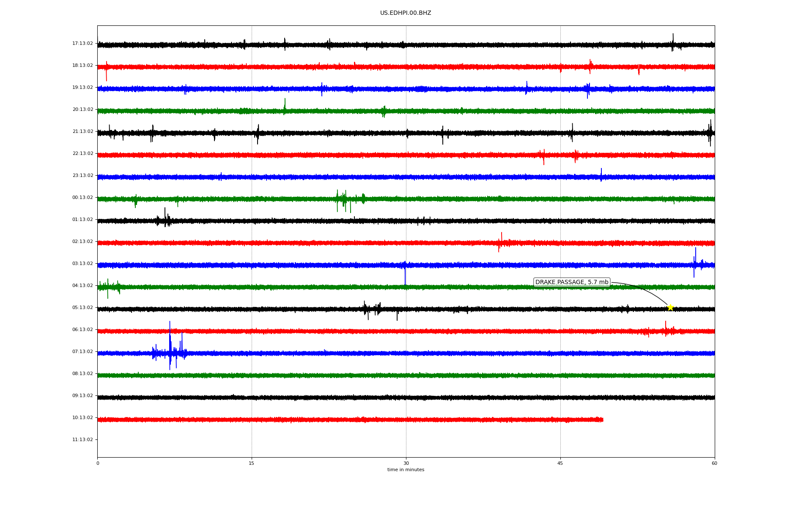Viewport: 812px width, 508px height.
Task: Click the x-axis tick label 15
Action: pos(252,463)
